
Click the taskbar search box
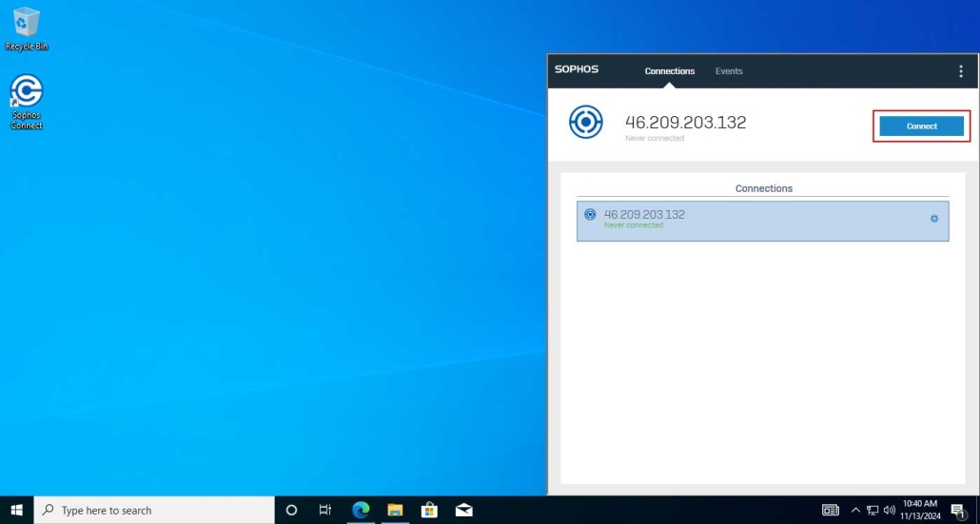[x=154, y=511]
